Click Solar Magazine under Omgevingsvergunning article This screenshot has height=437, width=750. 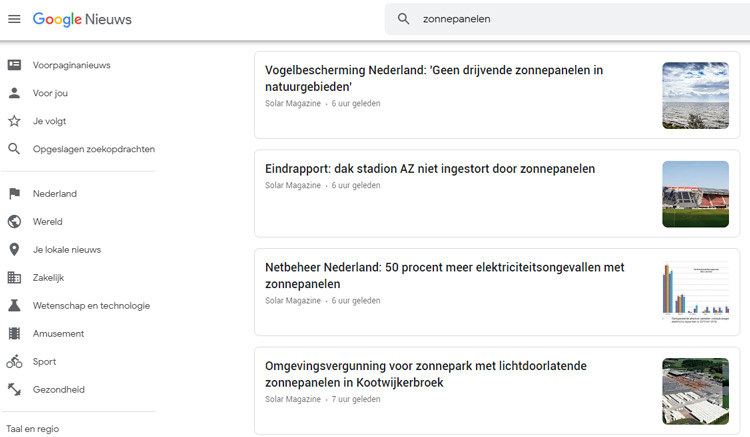(293, 399)
